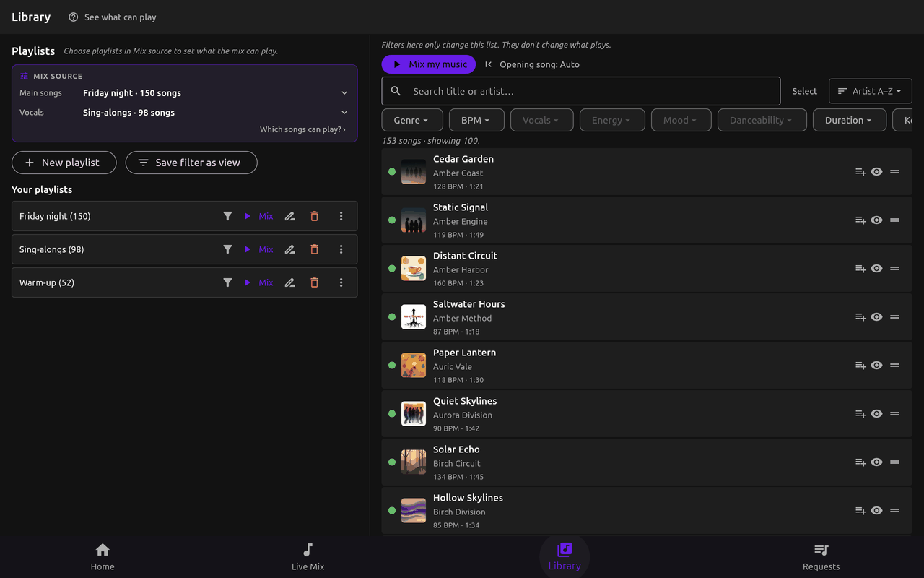
Task: Open the Vocals filter chip
Action: 542,120
